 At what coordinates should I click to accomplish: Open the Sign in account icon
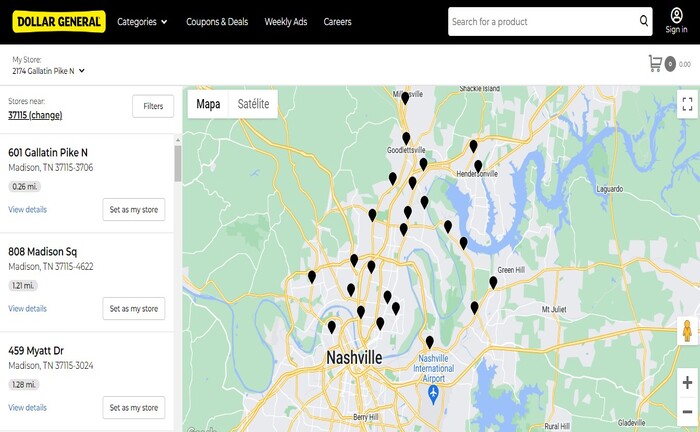click(676, 21)
